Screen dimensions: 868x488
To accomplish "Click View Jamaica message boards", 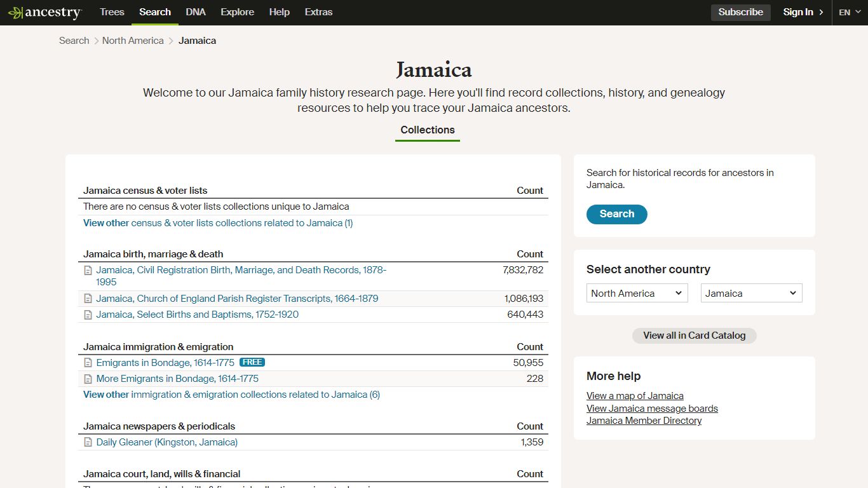I will (652, 409).
